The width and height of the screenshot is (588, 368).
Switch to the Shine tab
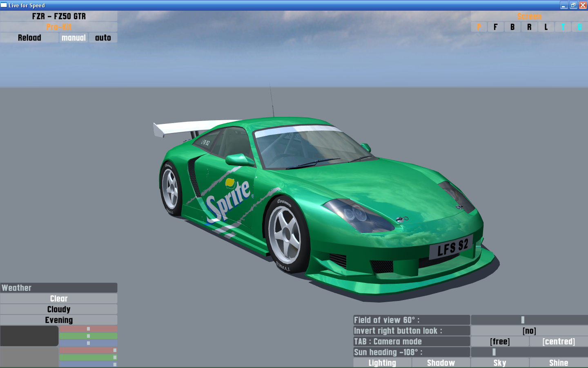(559, 363)
